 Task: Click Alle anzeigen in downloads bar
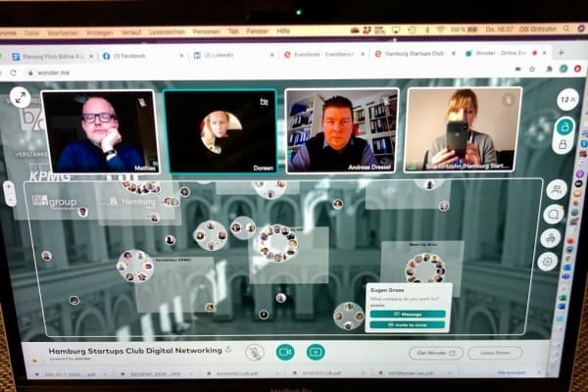512,372
